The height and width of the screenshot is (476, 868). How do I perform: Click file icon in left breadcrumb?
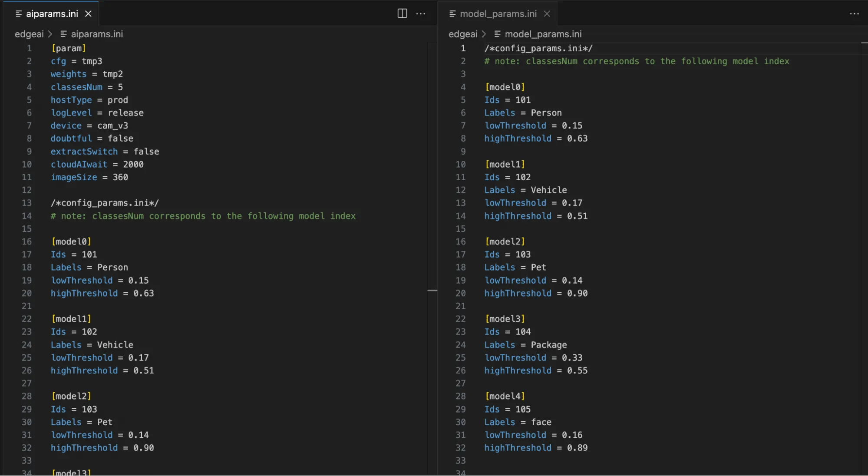pos(64,34)
